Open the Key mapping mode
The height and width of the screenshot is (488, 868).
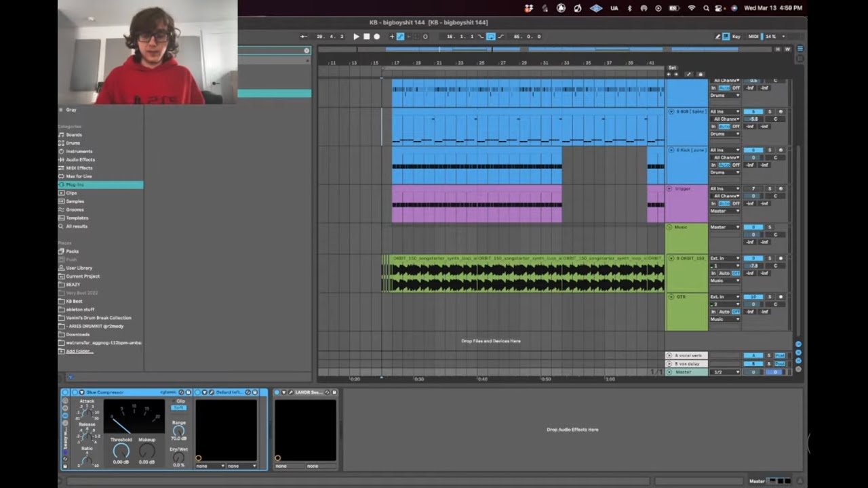point(736,37)
